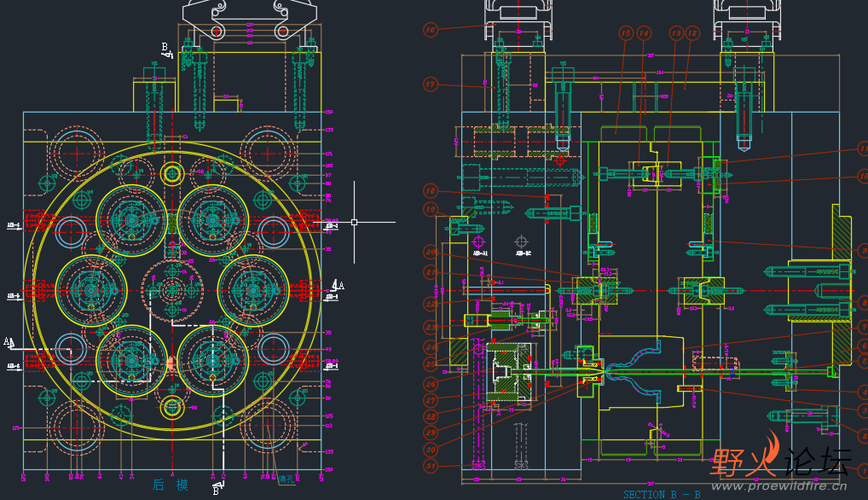Click balloon callout 12 near top center
This screenshot has width=868, height=500.
click(691, 32)
